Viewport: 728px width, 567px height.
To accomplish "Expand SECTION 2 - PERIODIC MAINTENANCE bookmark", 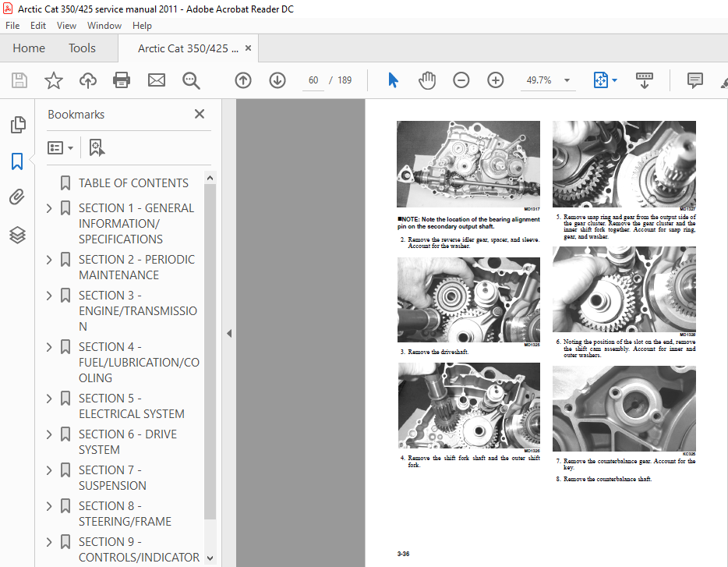I will point(49,260).
